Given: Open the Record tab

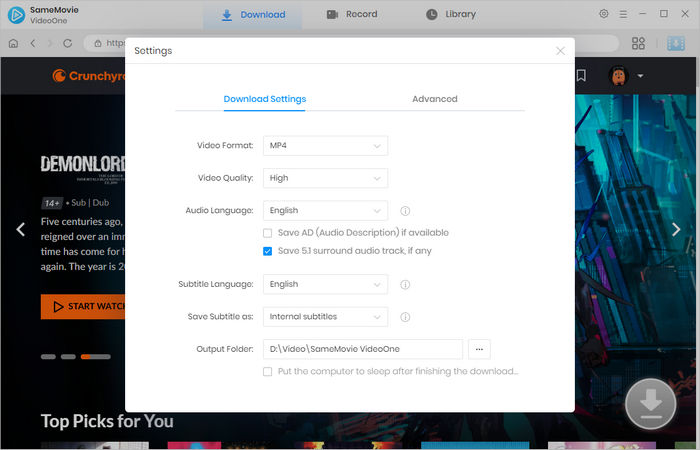Looking at the screenshot, I should (x=352, y=15).
